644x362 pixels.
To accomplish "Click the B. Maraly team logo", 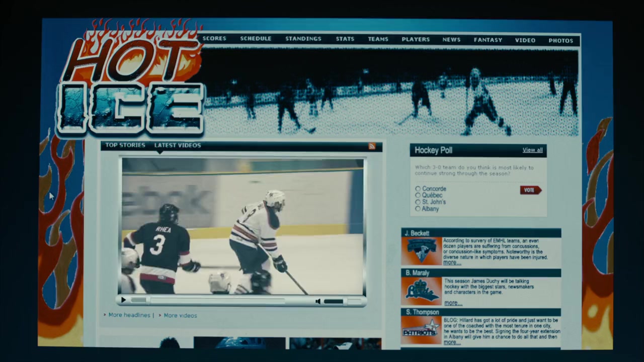I will coord(421,291).
